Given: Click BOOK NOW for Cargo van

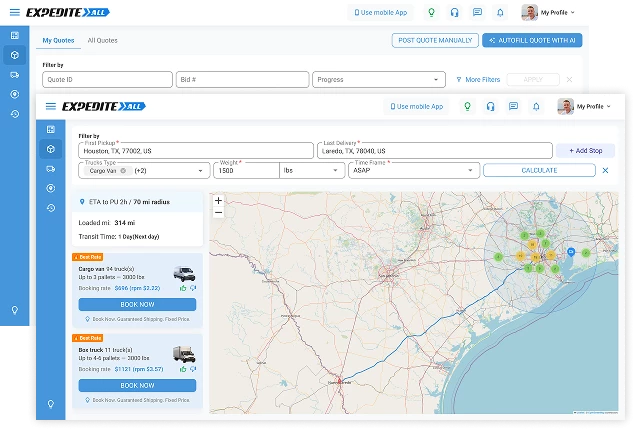Looking at the screenshot, I should pos(137,304).
